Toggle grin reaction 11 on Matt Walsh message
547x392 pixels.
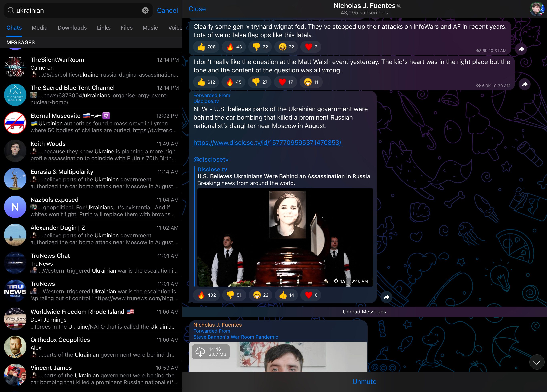click(x=311, y=82)
